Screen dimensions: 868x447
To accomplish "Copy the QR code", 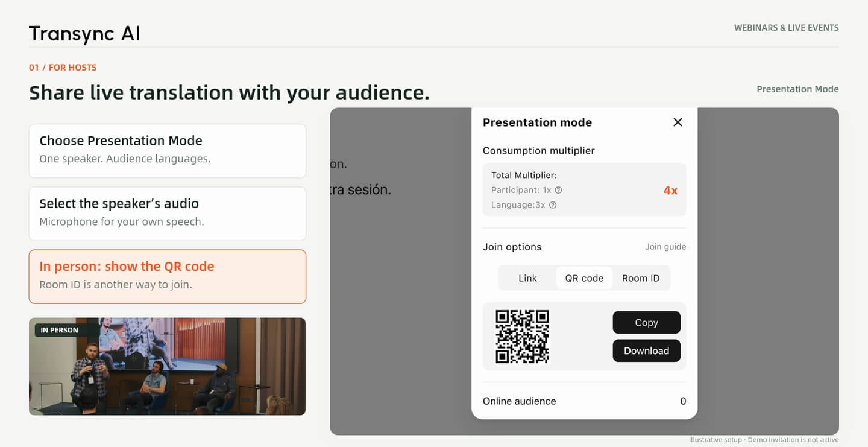I will [x=647, y=323].
